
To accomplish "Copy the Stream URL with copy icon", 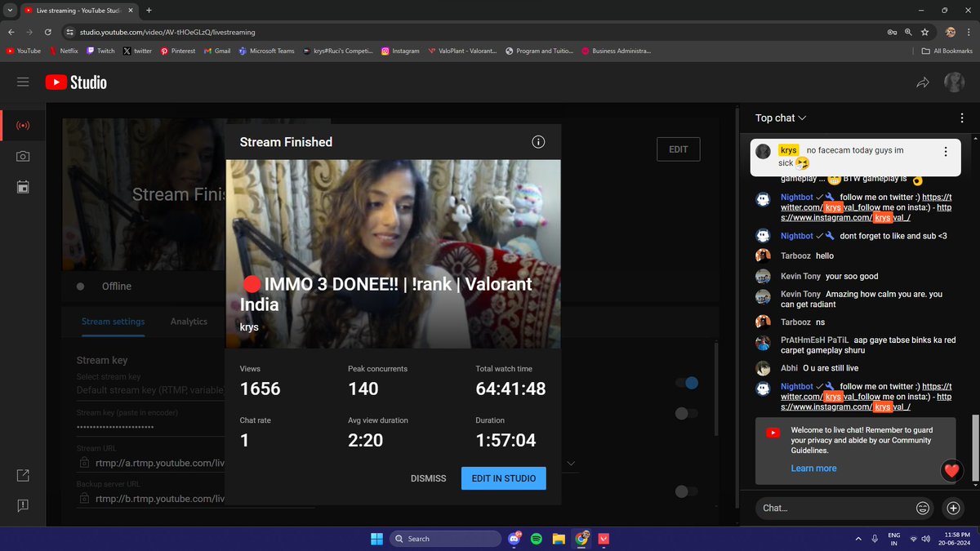I will 84,464.
